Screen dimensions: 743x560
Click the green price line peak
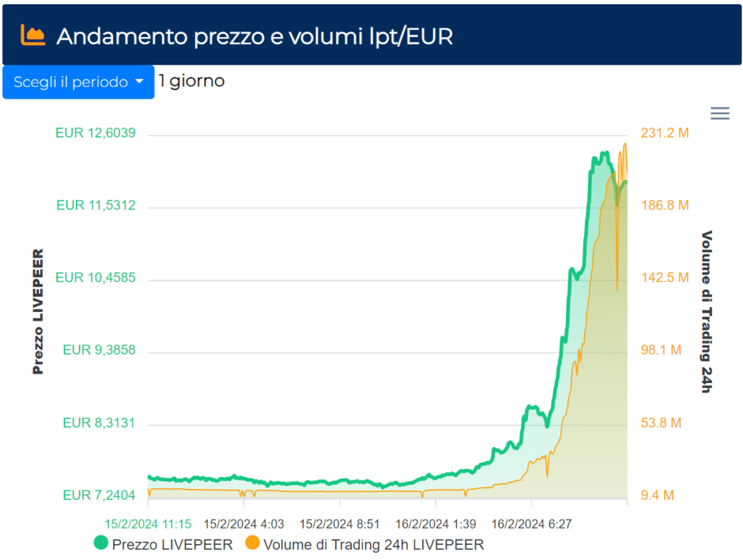[x=604, y=153]
